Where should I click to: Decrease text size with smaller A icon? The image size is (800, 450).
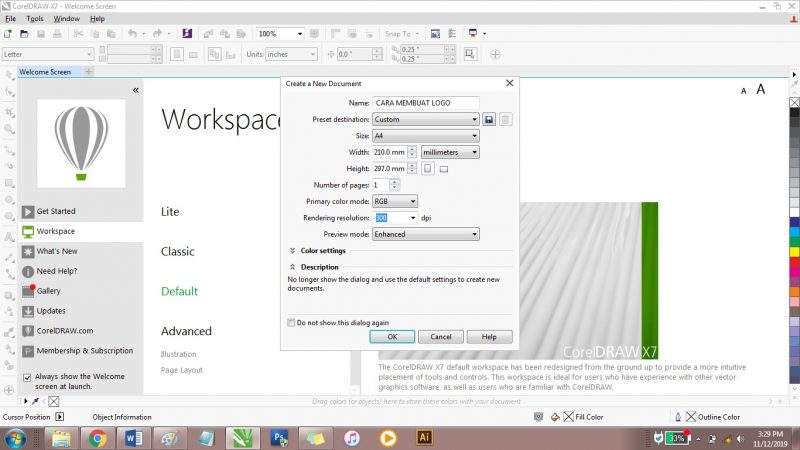tap(743, 91)
